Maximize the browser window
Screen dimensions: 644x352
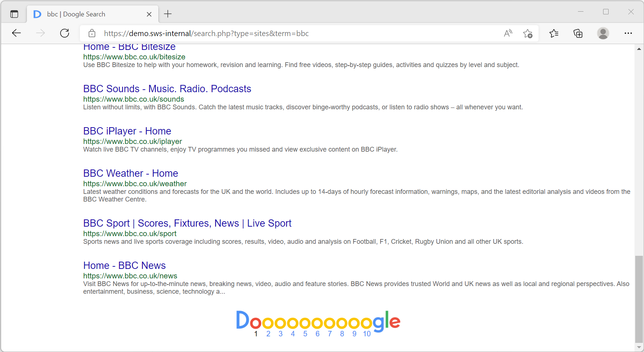606,12
